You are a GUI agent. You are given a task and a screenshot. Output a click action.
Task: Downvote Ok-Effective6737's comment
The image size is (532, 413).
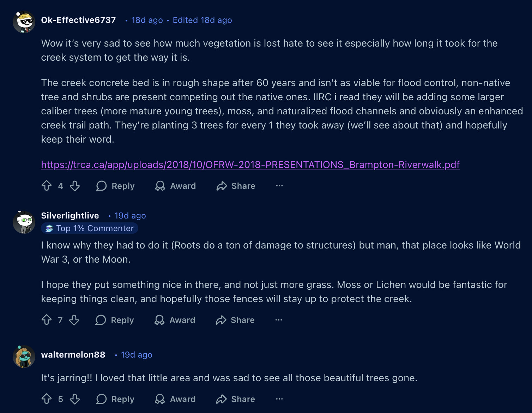tap(75, 186)
